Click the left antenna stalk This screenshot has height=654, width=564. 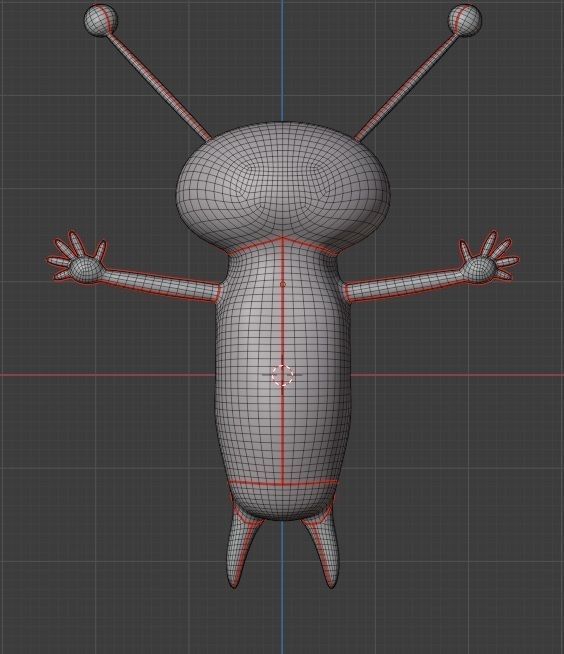pos(159,87)
